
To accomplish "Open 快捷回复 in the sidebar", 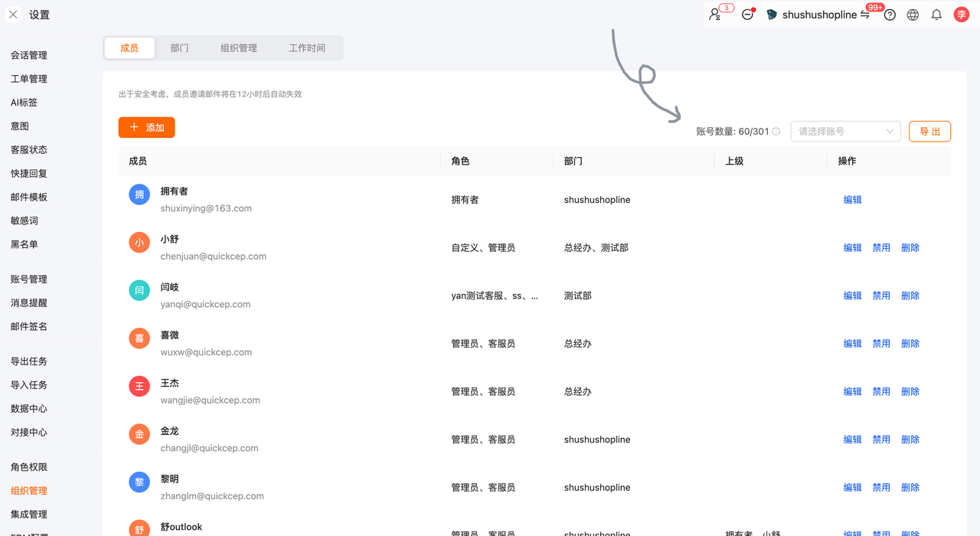I will point(29,174).
